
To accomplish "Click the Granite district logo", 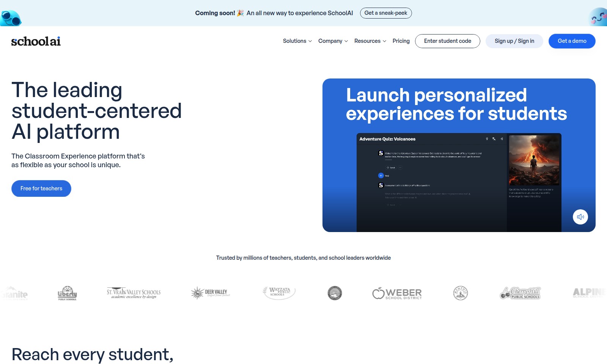I will pos(14,293).
